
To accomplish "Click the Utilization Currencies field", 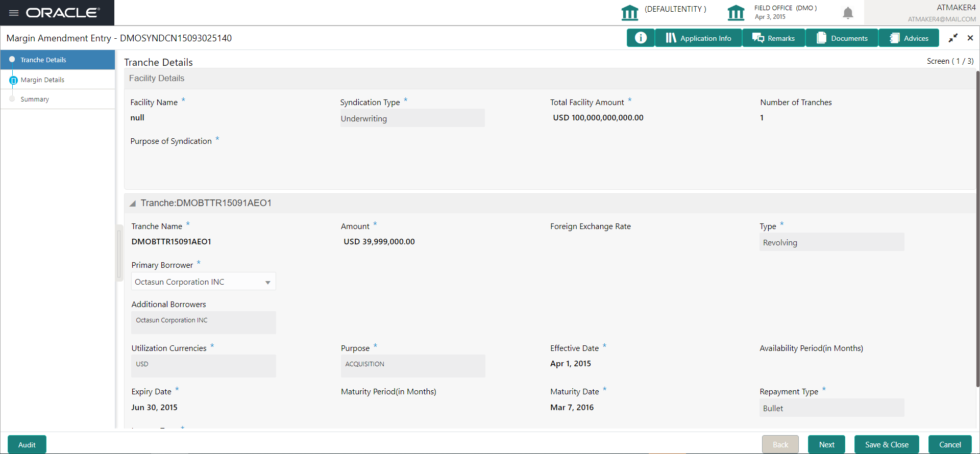I will point(204,366).
